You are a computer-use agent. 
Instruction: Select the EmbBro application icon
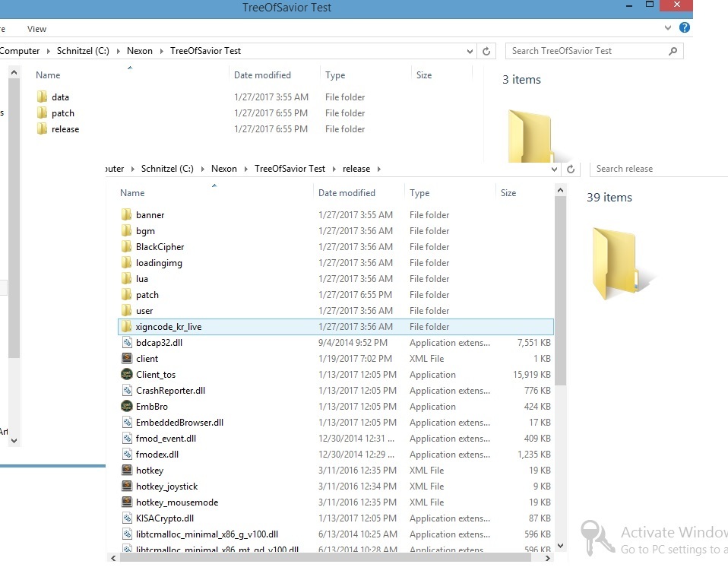click(127, 407)
